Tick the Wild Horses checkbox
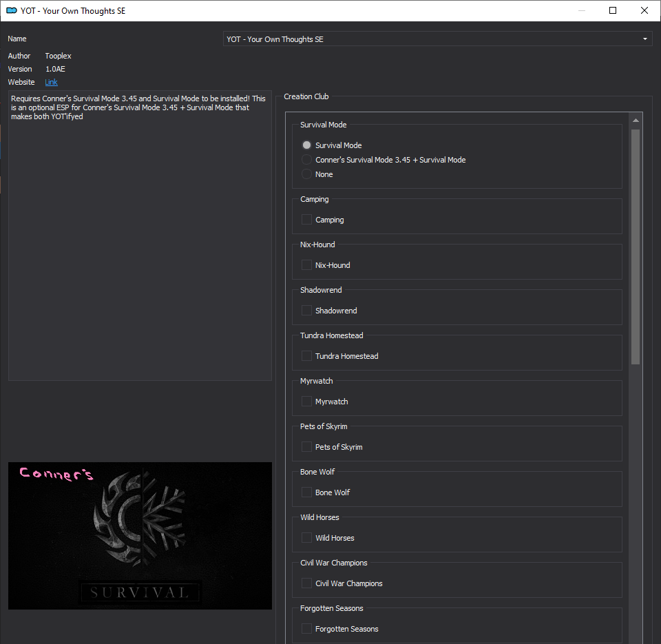Viewport: 661px width, 644px height. [x=306, y=538]
